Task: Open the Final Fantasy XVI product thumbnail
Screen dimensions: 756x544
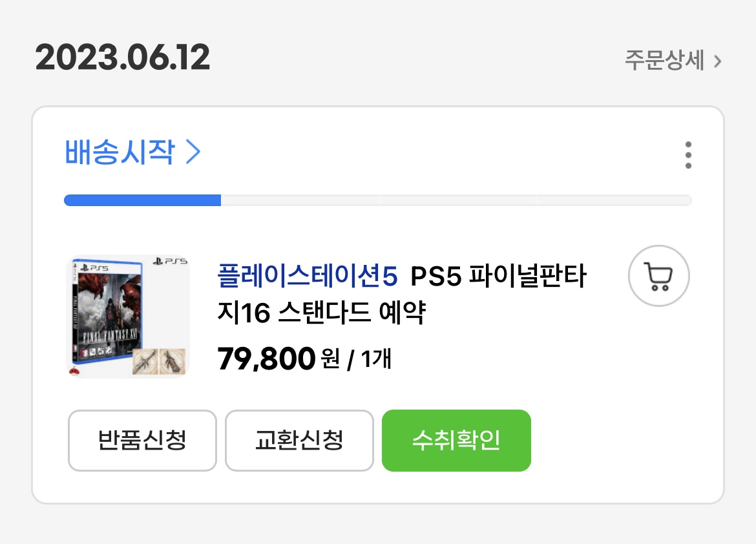Action: [128, 317]
